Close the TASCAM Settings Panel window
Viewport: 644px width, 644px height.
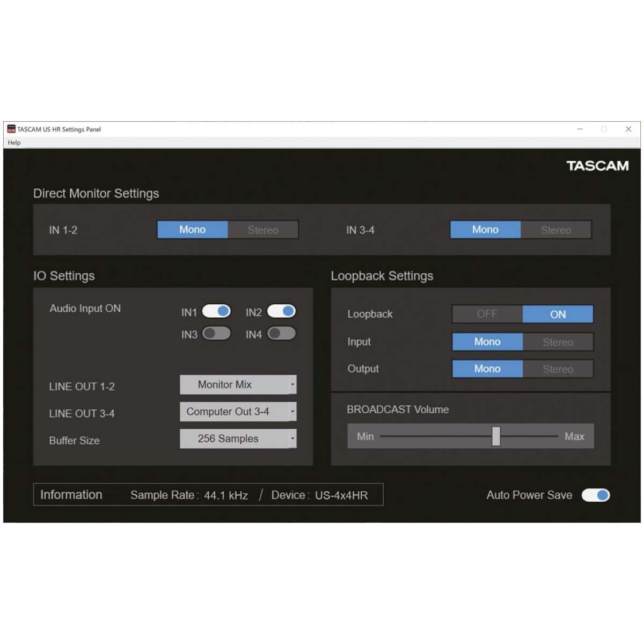pos(628,129)
